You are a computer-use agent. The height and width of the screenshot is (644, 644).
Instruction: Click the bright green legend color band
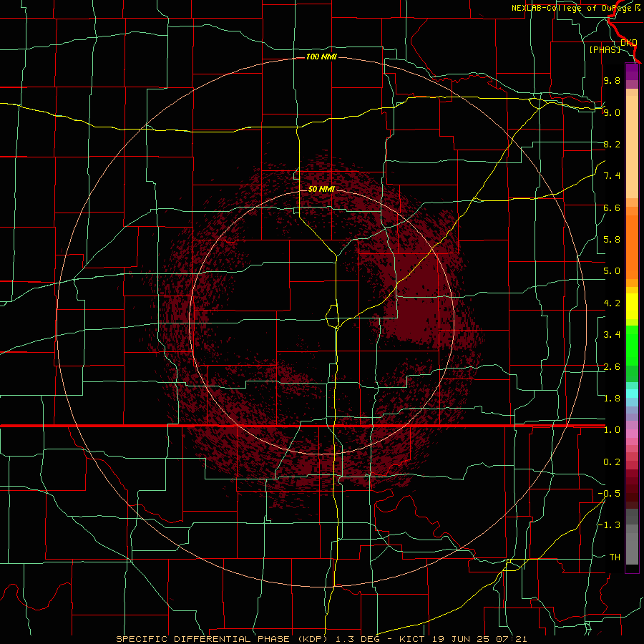[x=632, y=345]
